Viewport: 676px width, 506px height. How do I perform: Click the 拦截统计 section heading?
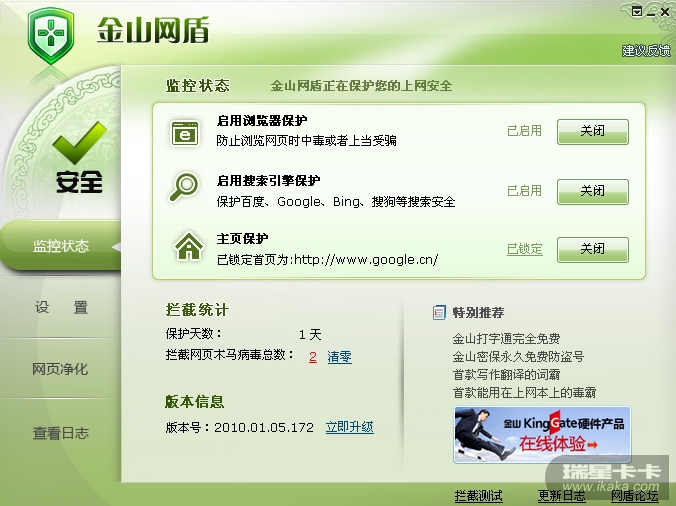point(197,309)
